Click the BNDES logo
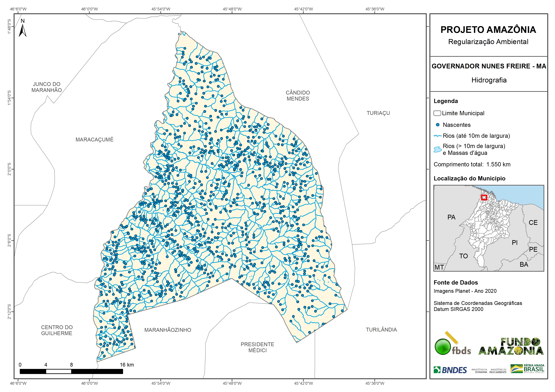 pyautogui.click(x=450, y=370)
